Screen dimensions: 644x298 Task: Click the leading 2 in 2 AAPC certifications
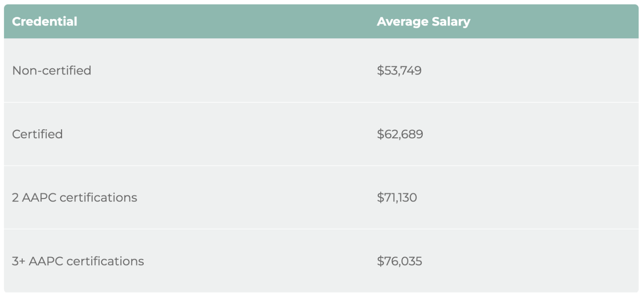16,197
